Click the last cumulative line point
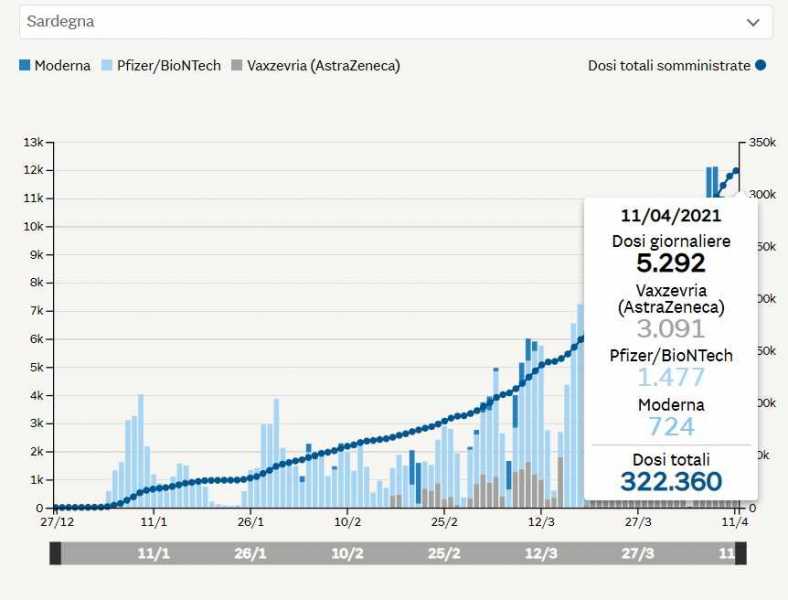788x600 pixels. [737, 171]
